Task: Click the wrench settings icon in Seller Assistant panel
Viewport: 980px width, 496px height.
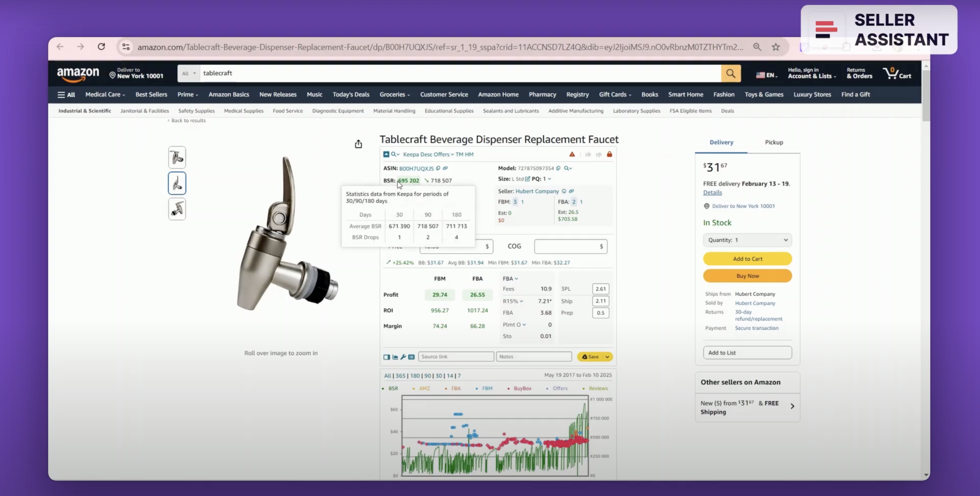Action: click(x=403, y=357)
